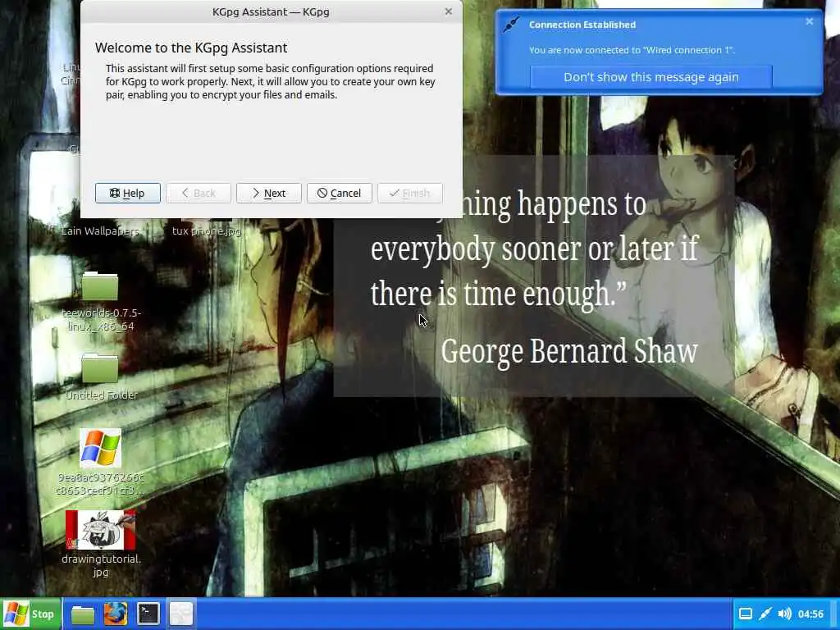Screen dimensions: 840x630
Task: Click the Next button in KGpg Assistant
Action: [268, 193]
